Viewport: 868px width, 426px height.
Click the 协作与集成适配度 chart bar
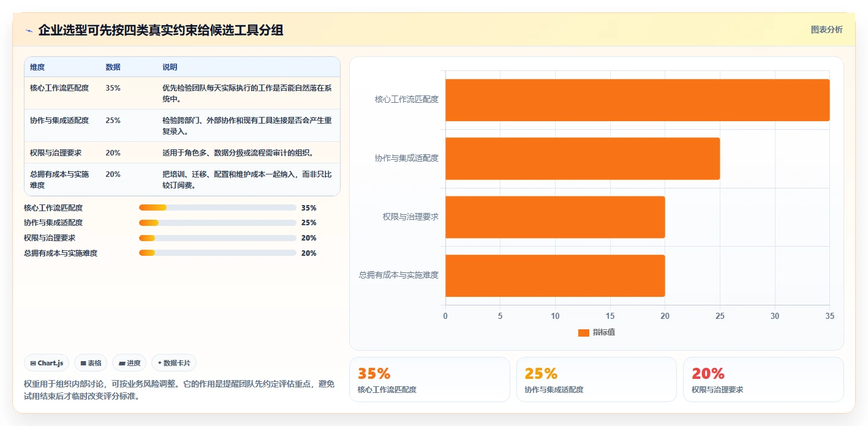pos(583,159)
